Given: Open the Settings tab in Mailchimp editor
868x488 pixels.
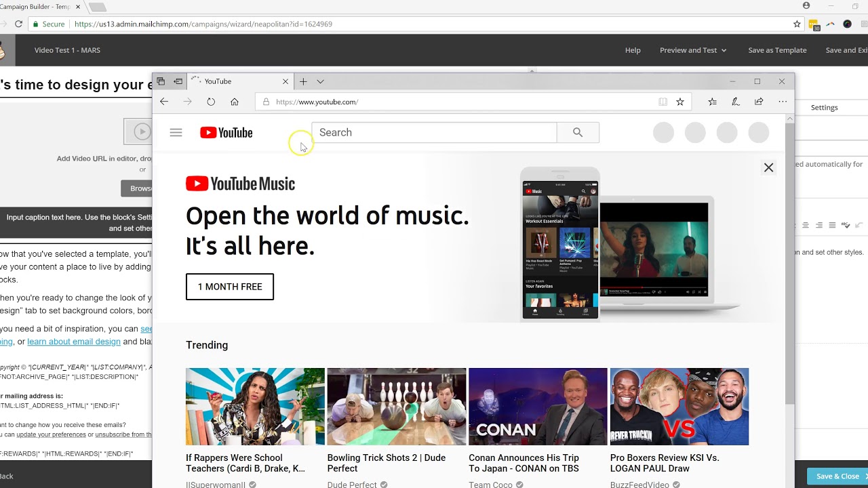Looking at the screenshot, I should [824, 107].
